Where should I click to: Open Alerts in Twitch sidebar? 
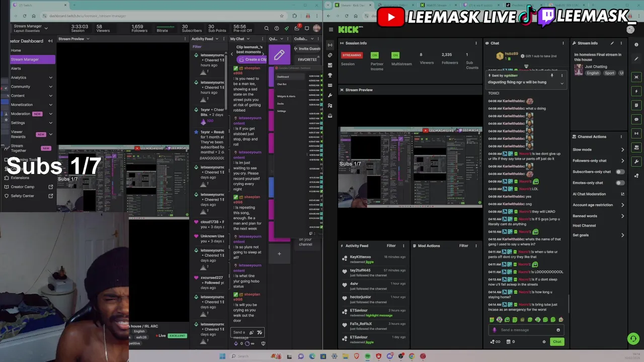(16, 68)
